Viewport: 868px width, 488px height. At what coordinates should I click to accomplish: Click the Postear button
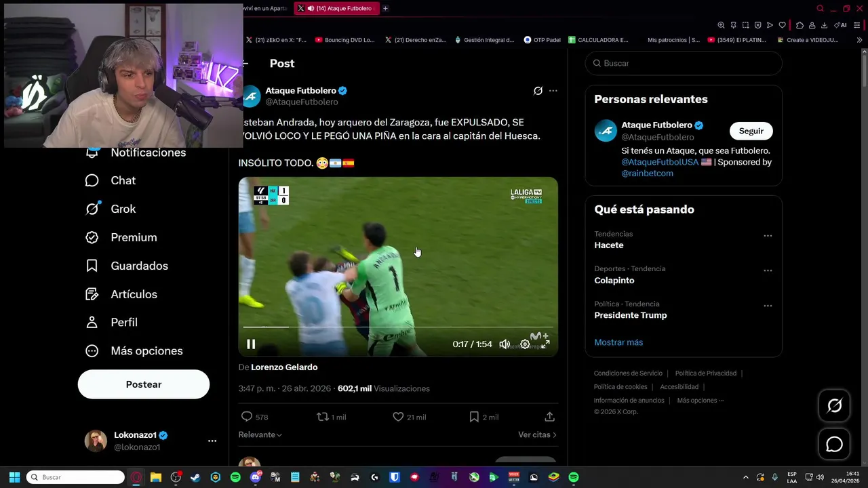144,384
